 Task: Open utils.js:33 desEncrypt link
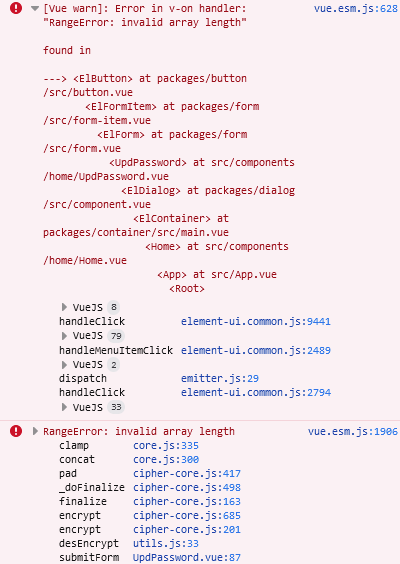tap(166, 543)
